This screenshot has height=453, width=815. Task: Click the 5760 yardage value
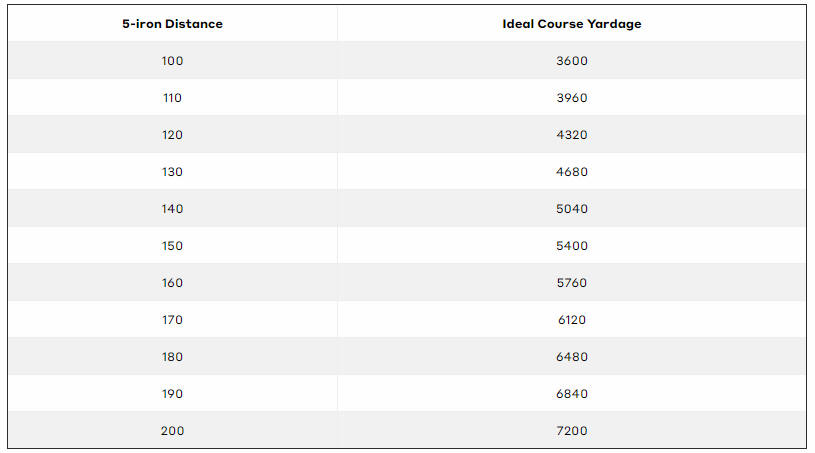[x=572, y=283]
